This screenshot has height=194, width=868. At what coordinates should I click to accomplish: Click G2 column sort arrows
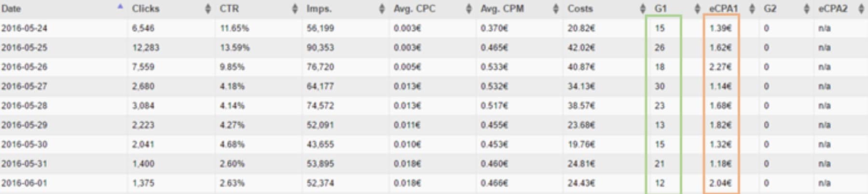pos(806,9)
